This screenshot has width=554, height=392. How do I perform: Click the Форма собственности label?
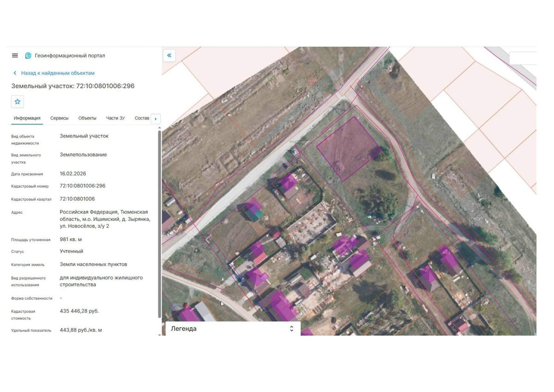coord(32,298)
